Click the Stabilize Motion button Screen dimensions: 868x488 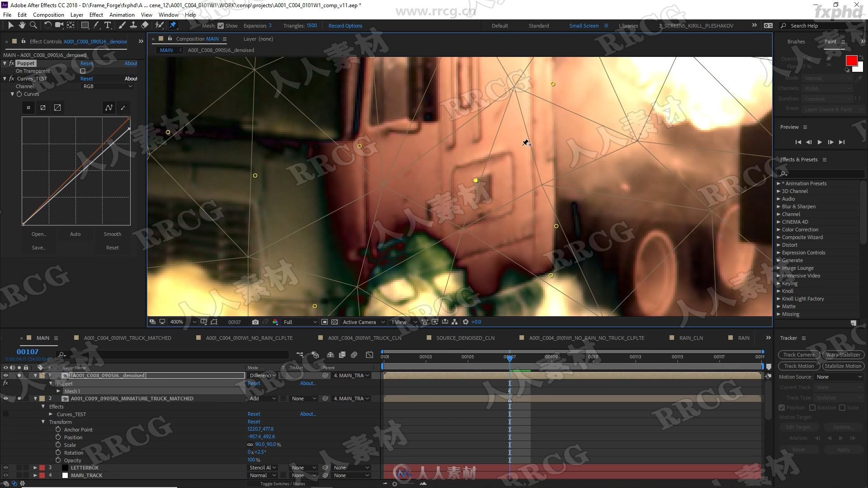[843, 366]
